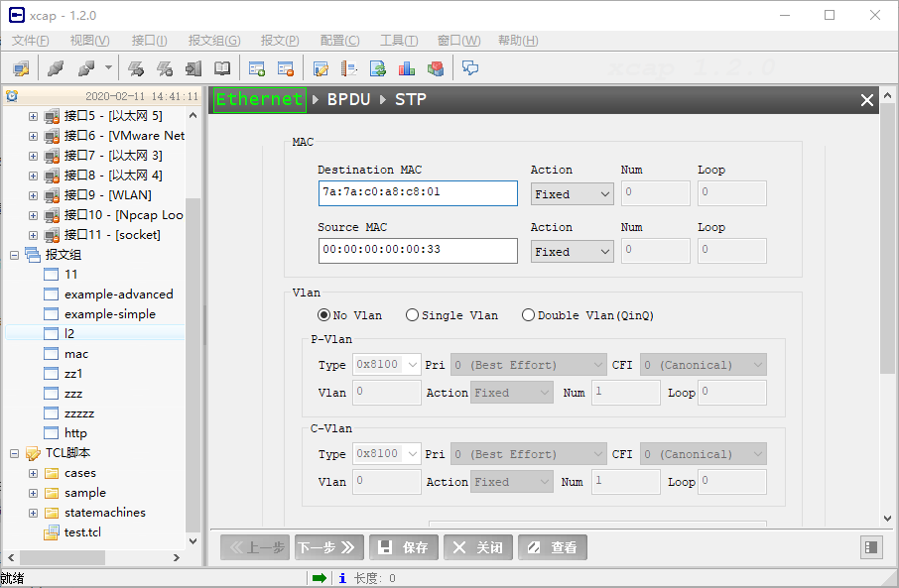899x588 pixels.
Task: Open the Destination MAC Action dropdown
Action: click(x=573, y=194)
